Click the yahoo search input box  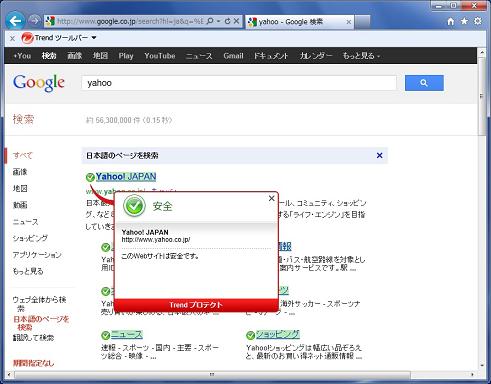239,83
